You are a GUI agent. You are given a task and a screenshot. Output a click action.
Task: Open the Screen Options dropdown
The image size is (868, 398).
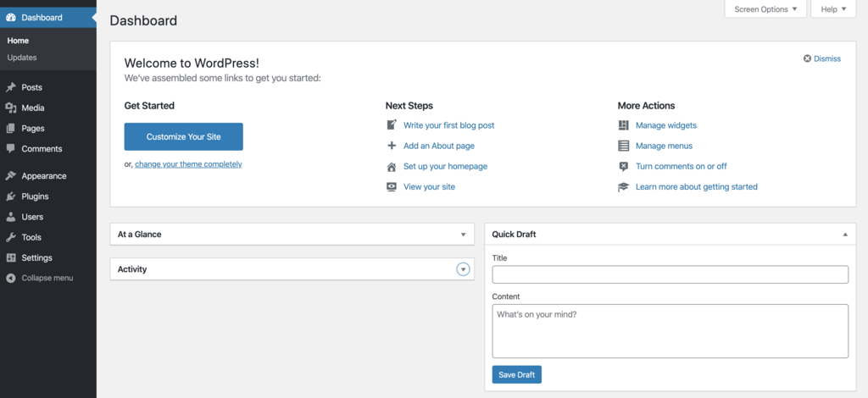coord(765,9)
